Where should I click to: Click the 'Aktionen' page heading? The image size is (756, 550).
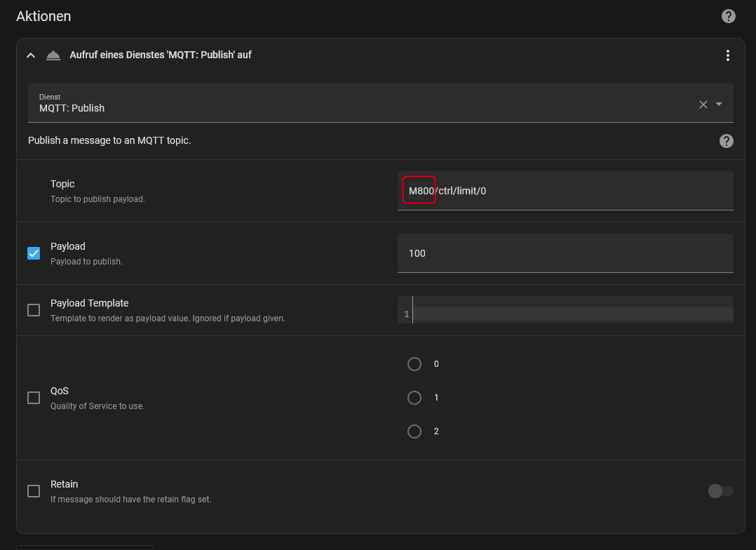point(43,15)
